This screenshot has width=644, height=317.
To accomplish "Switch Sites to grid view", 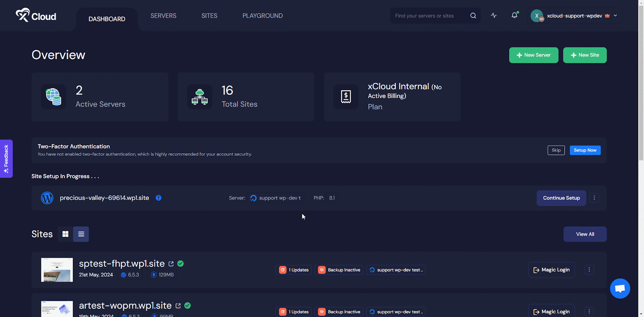I will click(x=65, y=234).
